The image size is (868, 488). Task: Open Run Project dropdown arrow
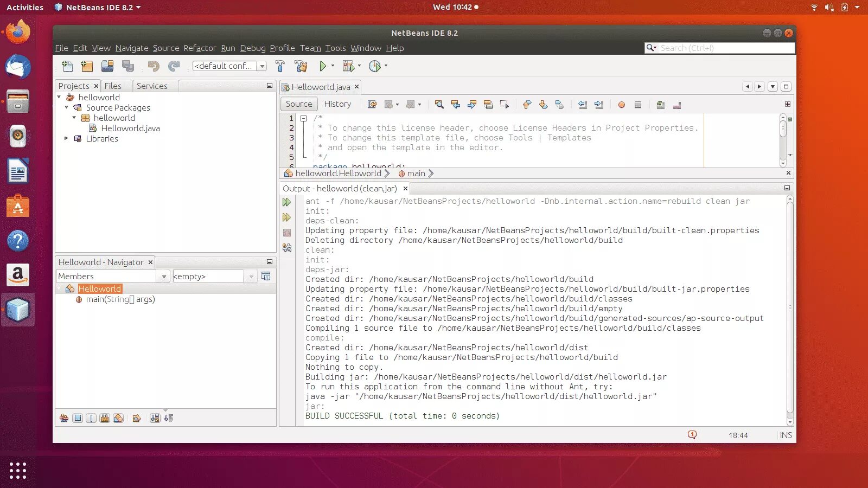tap(333, 66)
